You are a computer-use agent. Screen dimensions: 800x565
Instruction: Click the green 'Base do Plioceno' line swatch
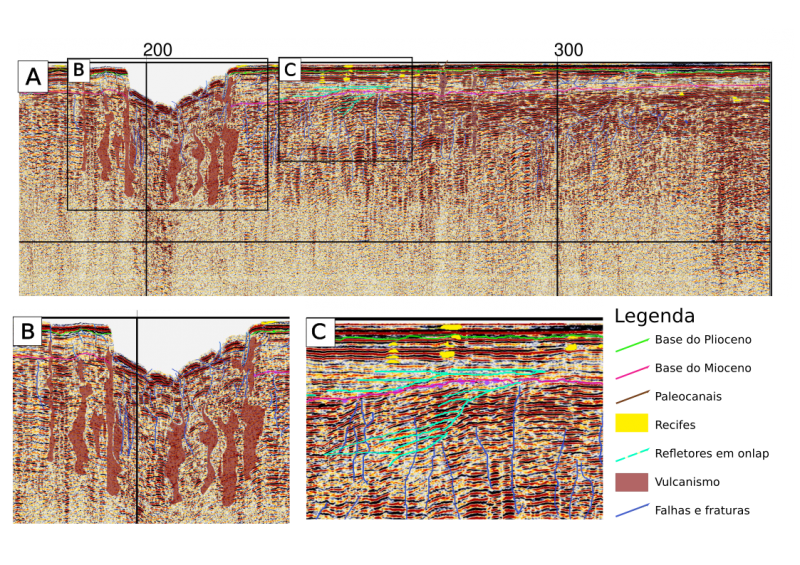coord(632,345)
